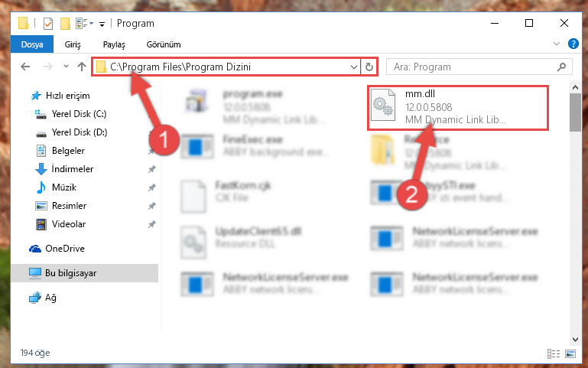
Task: Open the Dosya menu tab
Action: pyautogui.click(x=32, y=44)
